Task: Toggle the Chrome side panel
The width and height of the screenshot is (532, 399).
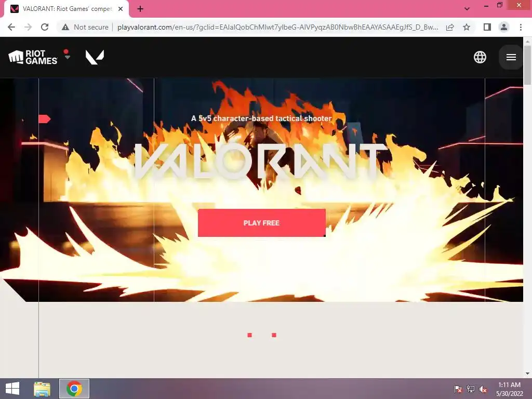Action: tap(487, 27)
